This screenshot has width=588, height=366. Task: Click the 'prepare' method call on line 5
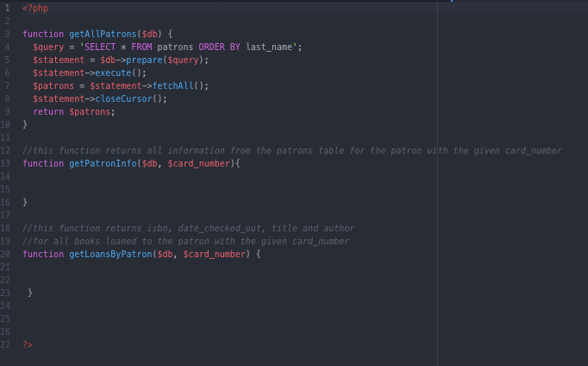click(144, 60)
